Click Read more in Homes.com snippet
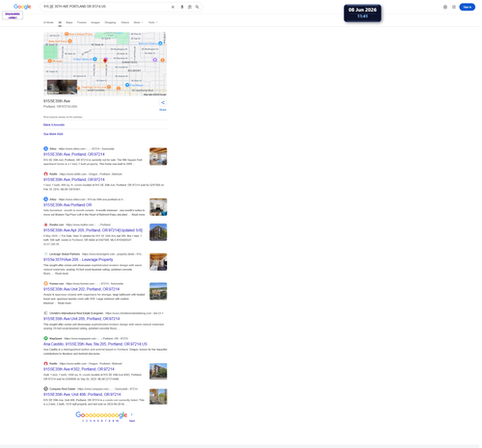The width and height of the screenshot is (482, 448). [65, 303]
